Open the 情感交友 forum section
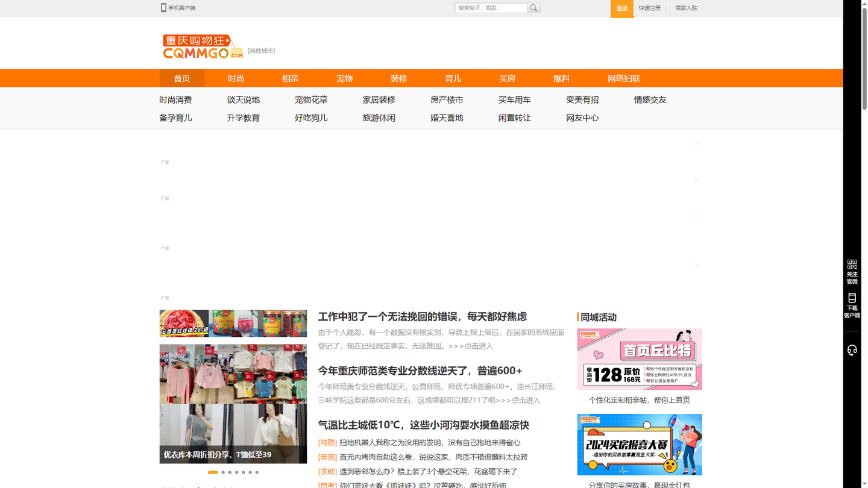The height and width of the screenshot is (488, 868). click(650, 100)
